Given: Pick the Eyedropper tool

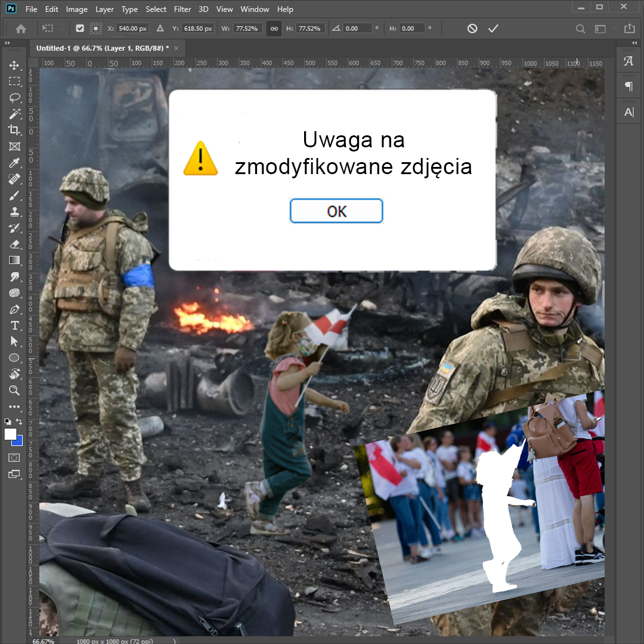Looking at the screenshot, I should tap(14, 163).
